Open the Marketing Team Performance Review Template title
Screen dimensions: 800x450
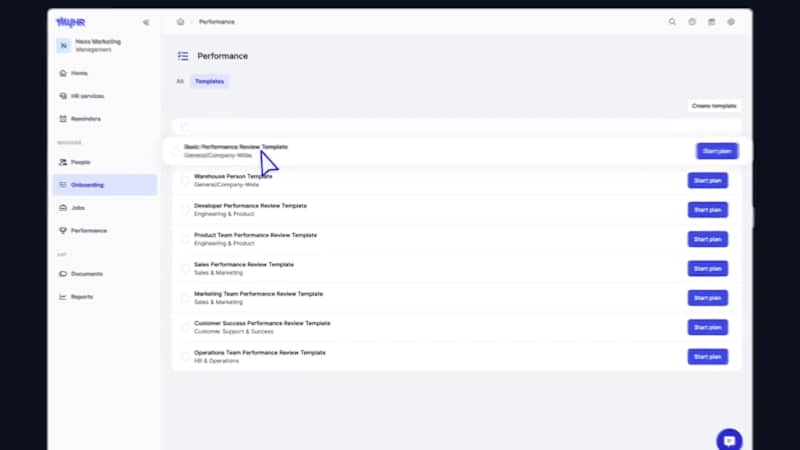[x=259, y=294]
